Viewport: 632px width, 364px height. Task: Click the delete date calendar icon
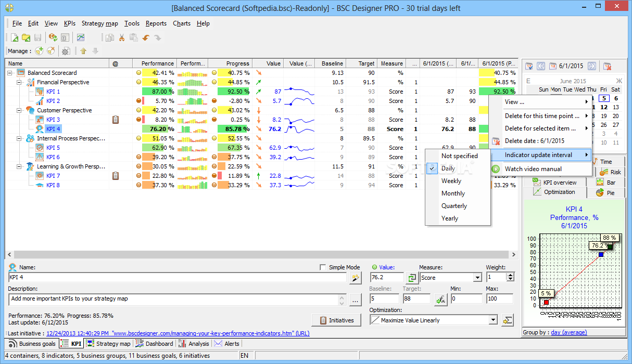point(607,66)
